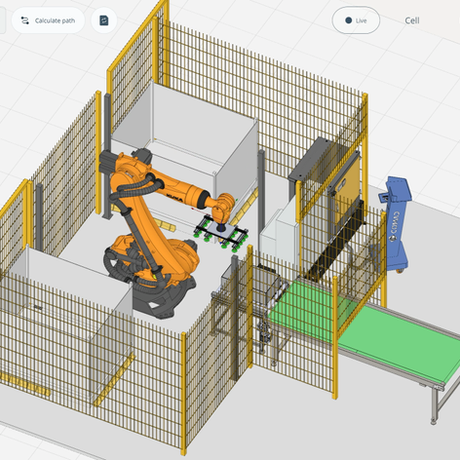This screenshot has width=460, height=460.
Task: Click the Calculate path button
Action: pos(48,21)
